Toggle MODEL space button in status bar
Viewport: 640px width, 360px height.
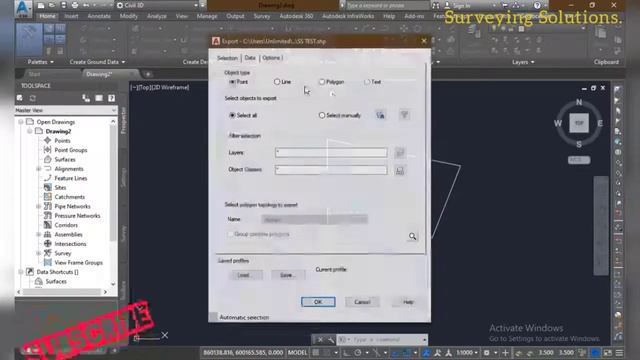pos(297,353)
